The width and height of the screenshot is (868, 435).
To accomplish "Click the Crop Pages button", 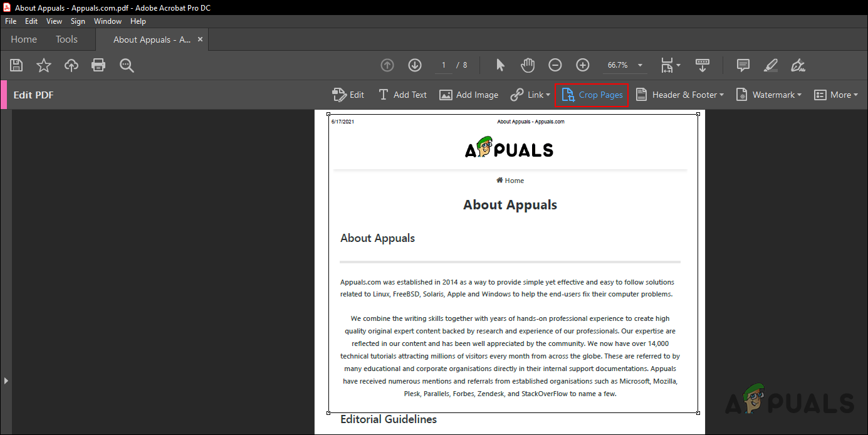I will click(x=592, y=95).
